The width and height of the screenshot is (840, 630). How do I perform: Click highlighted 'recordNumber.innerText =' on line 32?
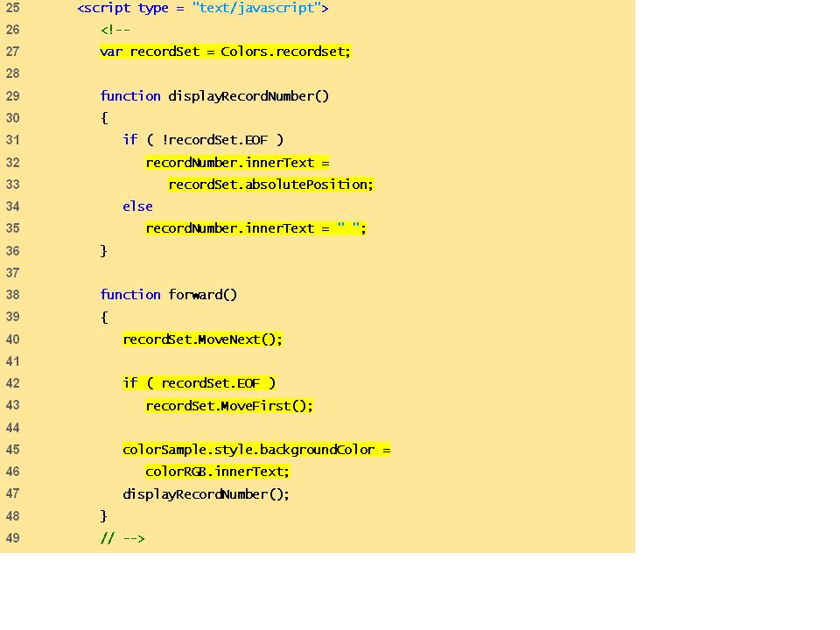click(237, 163)
